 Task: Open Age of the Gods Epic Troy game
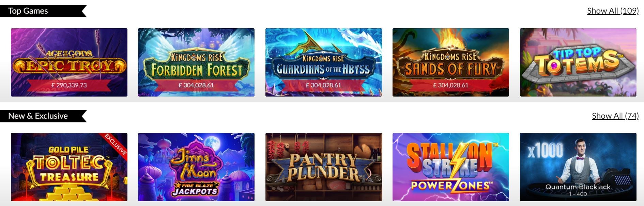69,62
